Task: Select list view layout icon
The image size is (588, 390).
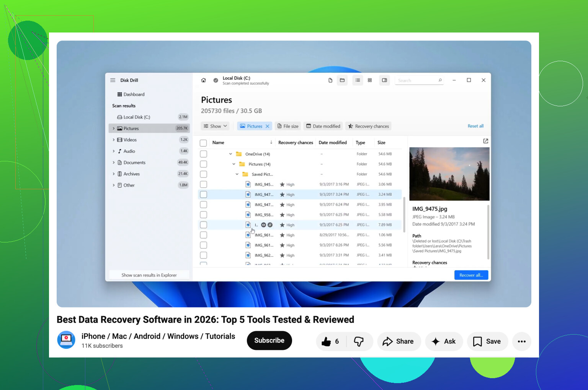Action: click(x=358, y=80)
